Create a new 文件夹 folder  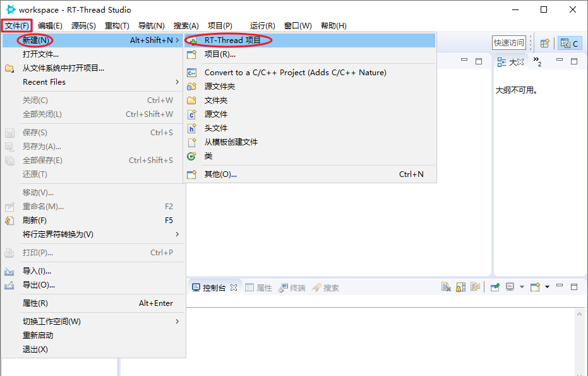pos(309,100)
